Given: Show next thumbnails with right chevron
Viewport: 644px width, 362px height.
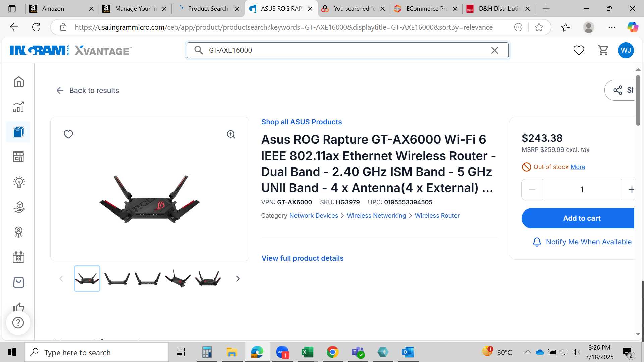Looking at the screenshot, I should point(238,279).
